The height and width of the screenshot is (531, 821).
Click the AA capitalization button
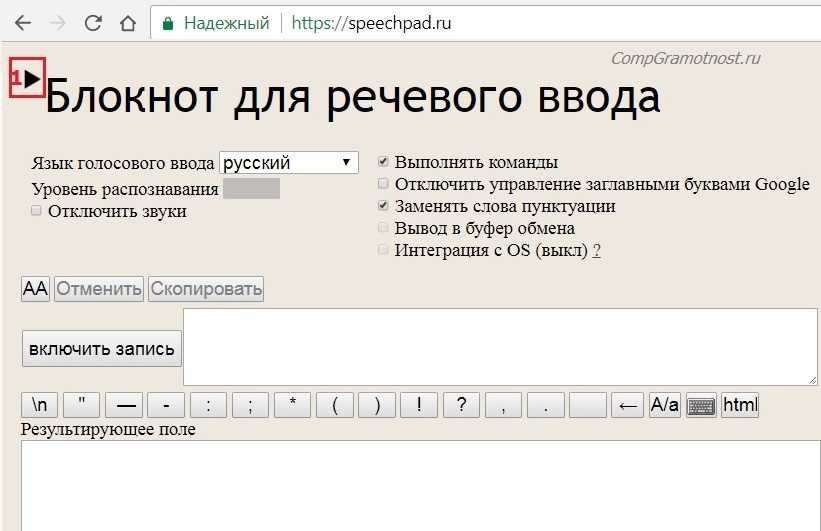(x=35, y=289)
